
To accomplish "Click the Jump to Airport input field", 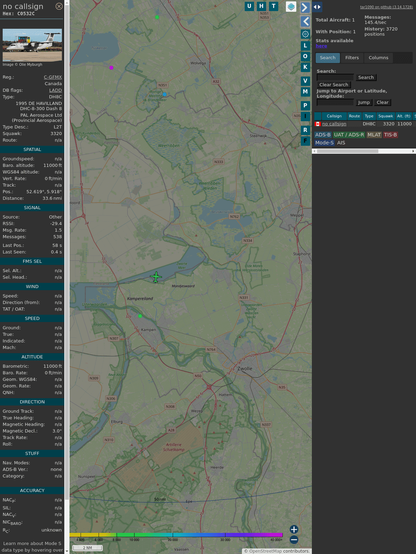I will (x=335, y=102).
